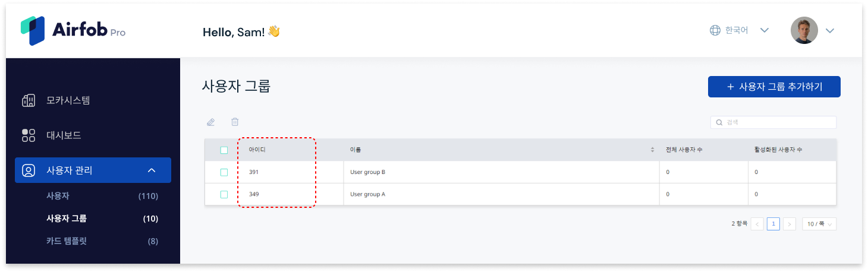The height and width of the screenshot is (272, 868).
Task: Click the trash delete icon above table
Action: click(x=235, y=122)
